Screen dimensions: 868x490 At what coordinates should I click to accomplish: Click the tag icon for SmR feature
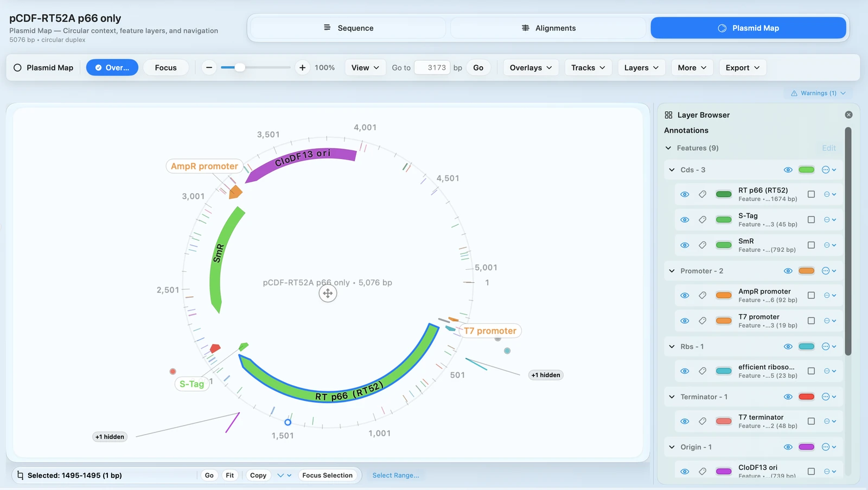[703, 245]
